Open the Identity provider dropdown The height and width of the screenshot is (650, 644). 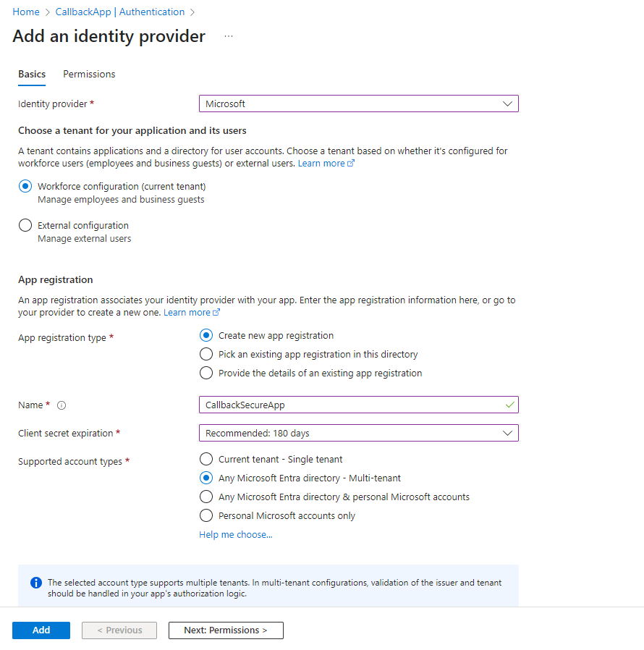pyautogui.click(x=358, y=104)
